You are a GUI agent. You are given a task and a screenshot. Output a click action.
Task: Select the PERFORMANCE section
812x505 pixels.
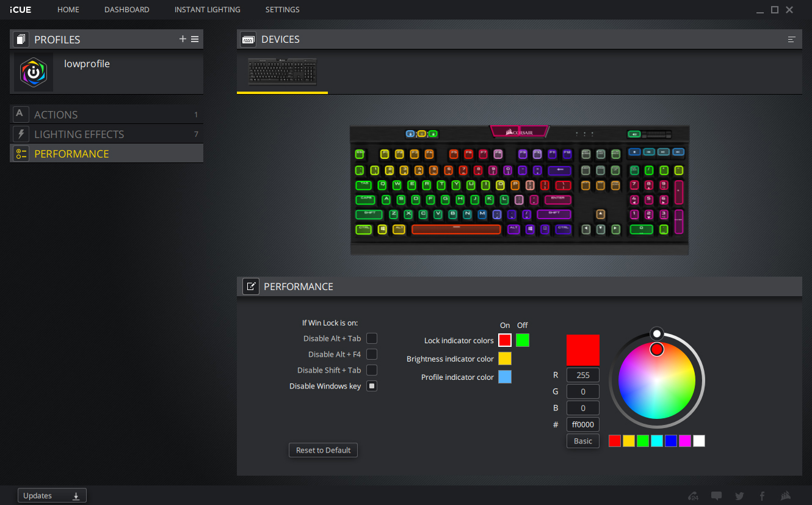[x=107, y=153]
